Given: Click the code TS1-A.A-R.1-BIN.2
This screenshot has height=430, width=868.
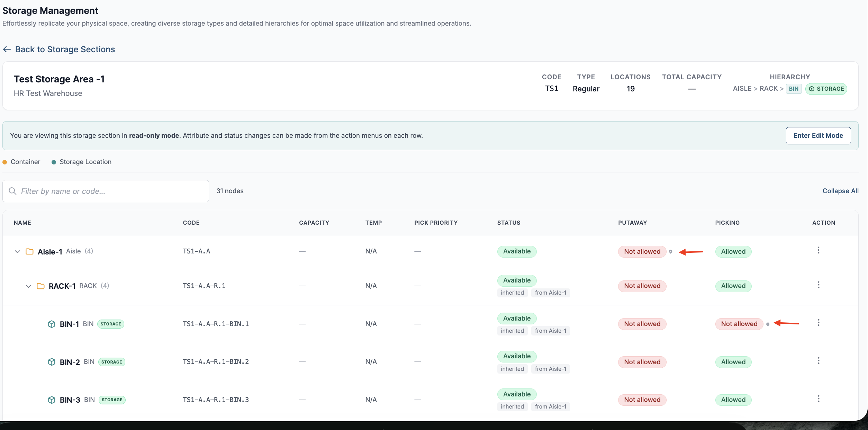Looking at the screenshot, I should tap(216, 362).
